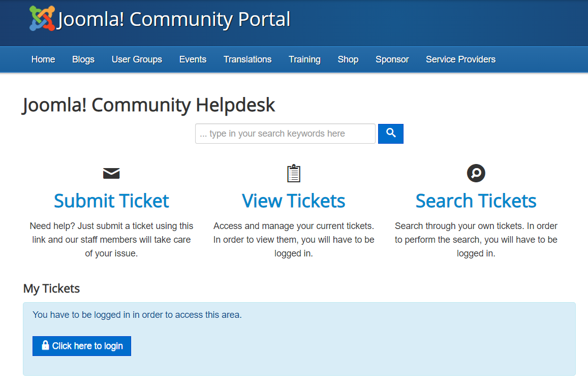Open the Blogs menu item

tap(83, 59)
